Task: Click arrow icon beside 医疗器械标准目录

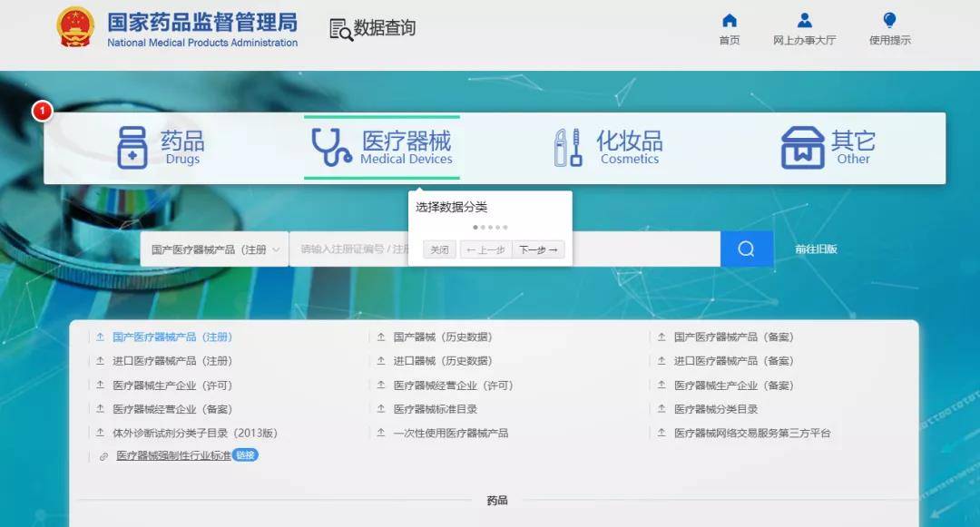Action: (x=380, y=409)
